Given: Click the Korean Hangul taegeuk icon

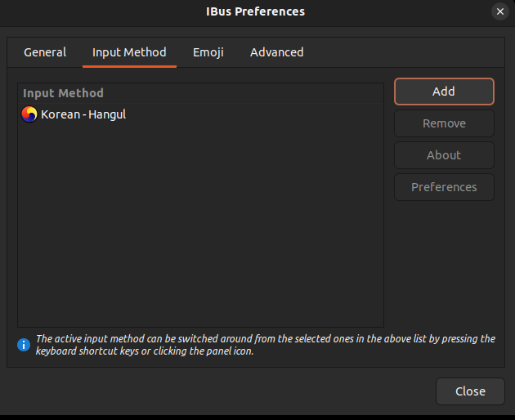Looking at the screenshot, I should 29,114.
